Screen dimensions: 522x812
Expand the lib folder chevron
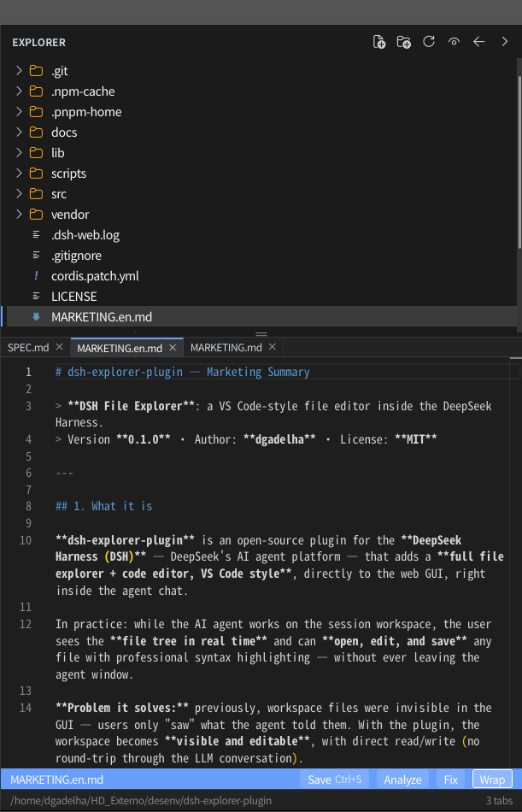click(19, 153)
